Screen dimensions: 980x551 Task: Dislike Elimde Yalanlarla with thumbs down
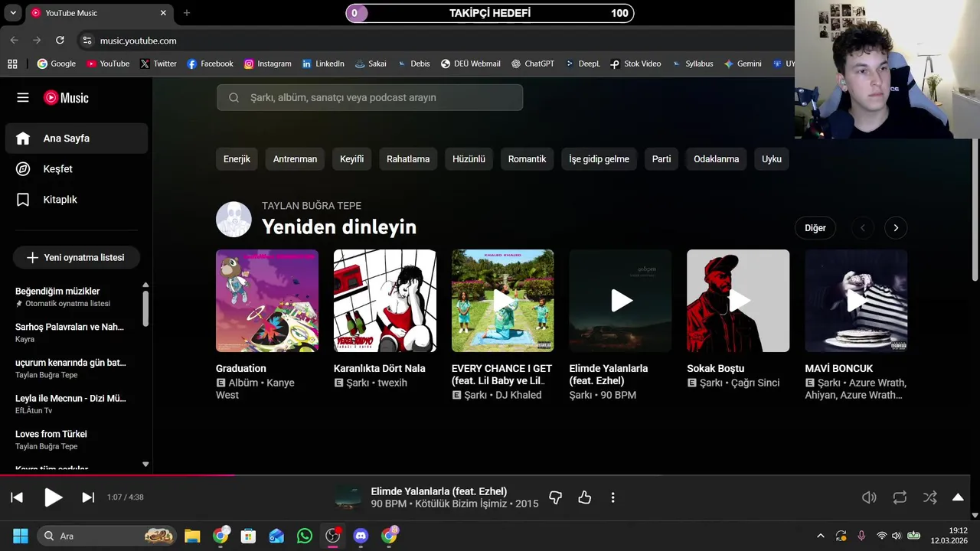pos(556,497)
